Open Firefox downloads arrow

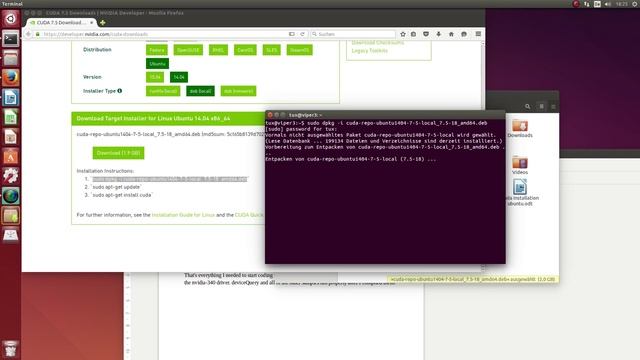(438, 34)
